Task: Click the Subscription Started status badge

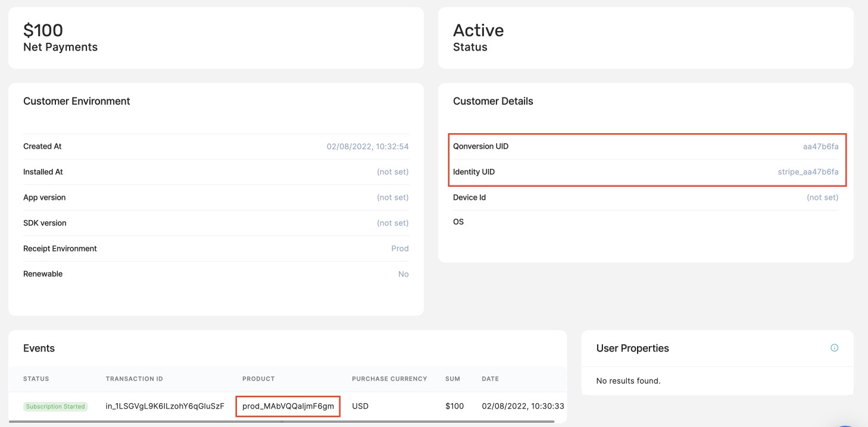Action: coord(55,406)
